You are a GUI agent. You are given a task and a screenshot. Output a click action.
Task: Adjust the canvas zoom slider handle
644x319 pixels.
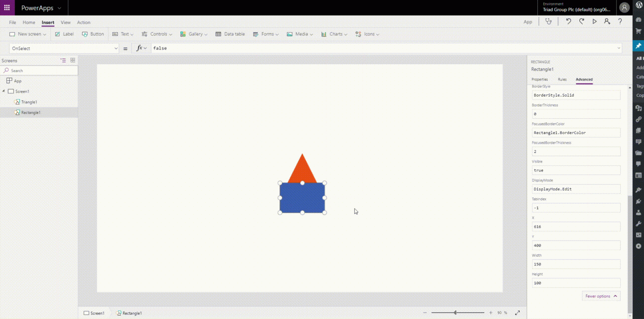coord(455,313)
